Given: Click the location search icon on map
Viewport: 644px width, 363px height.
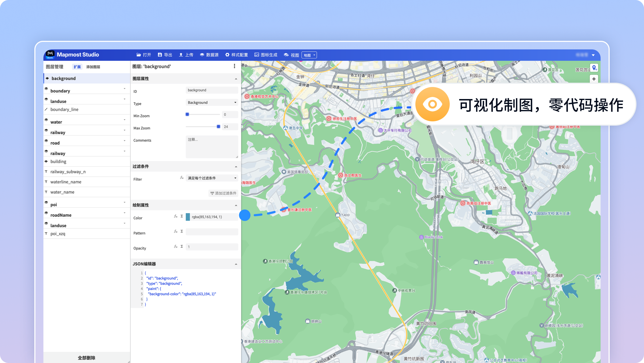Looking at the screenshot, I should (594, 68).
